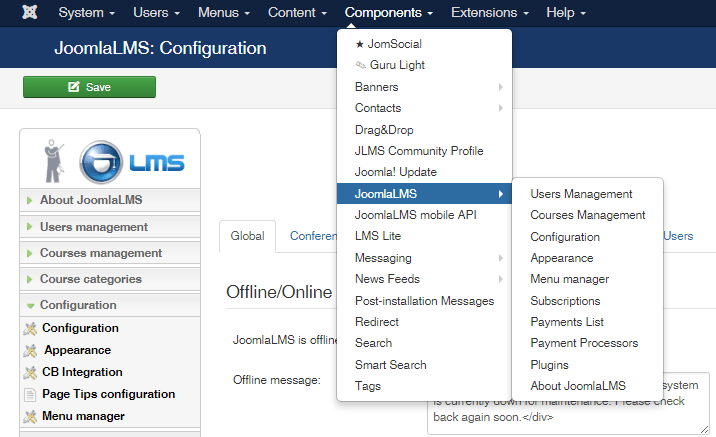
Task: Click the page icon beside Page Tips configuration
Action: coord(30,395)
